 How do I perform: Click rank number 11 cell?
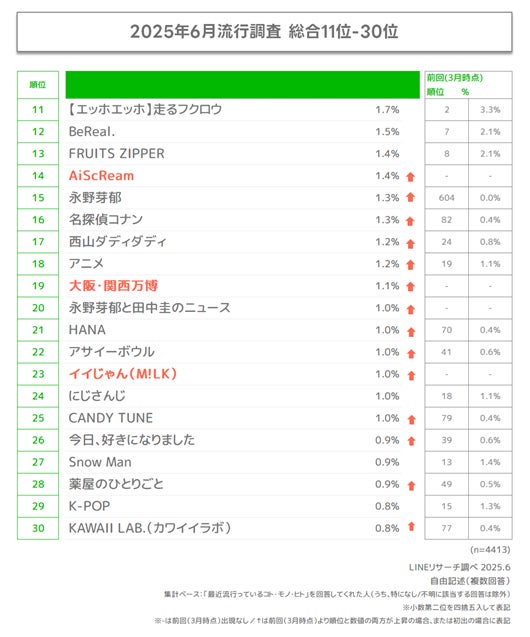click(x=38, y=110)
